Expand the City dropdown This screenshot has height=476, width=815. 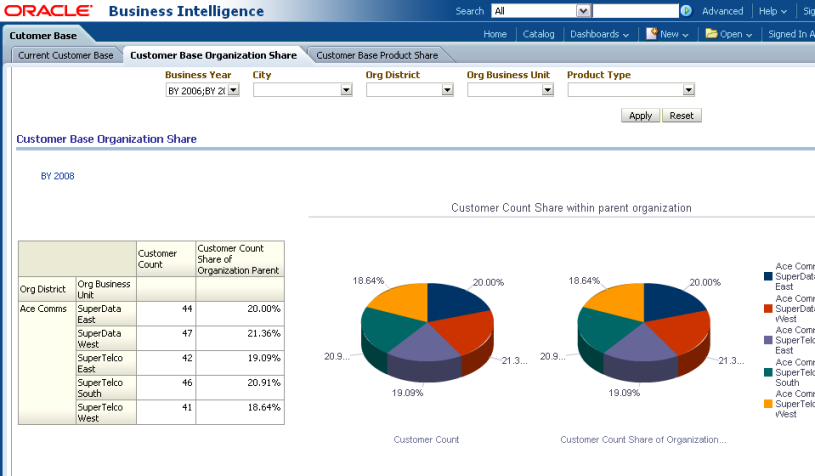[346, 90]
